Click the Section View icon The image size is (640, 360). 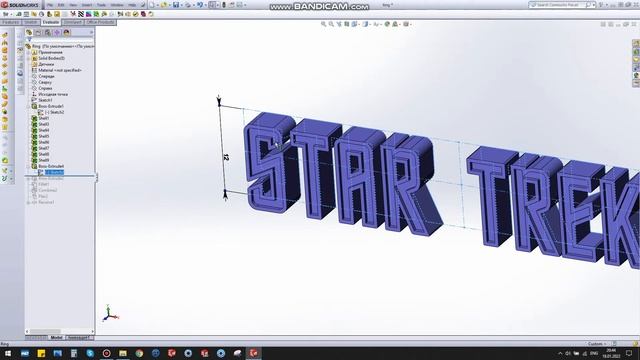(347, 24)
